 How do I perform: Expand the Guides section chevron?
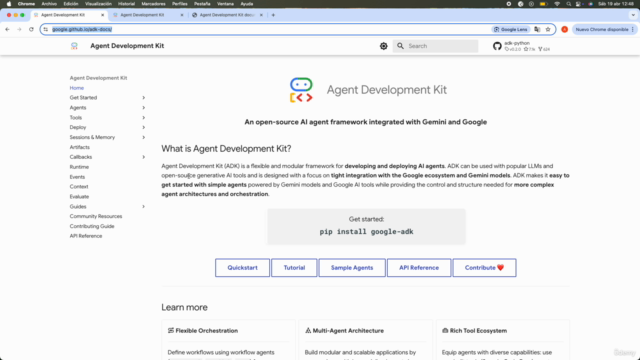point(143,207)
